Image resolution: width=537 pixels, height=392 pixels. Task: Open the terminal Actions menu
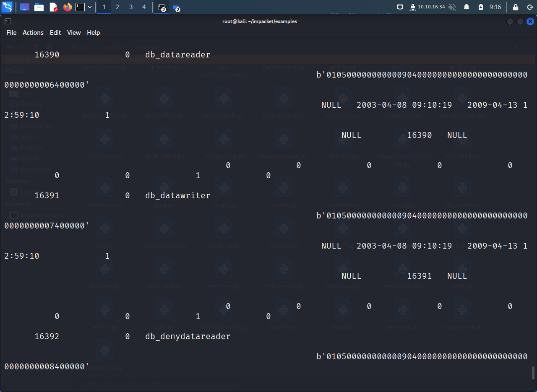pos(33,33)
